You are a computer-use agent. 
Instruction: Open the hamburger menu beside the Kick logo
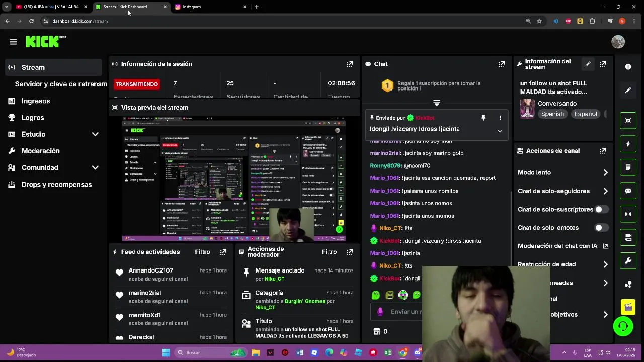[x=14, y=42]
